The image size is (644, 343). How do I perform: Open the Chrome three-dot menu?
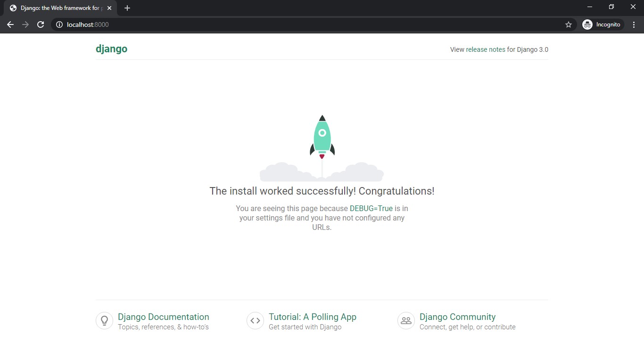[634, 24]
